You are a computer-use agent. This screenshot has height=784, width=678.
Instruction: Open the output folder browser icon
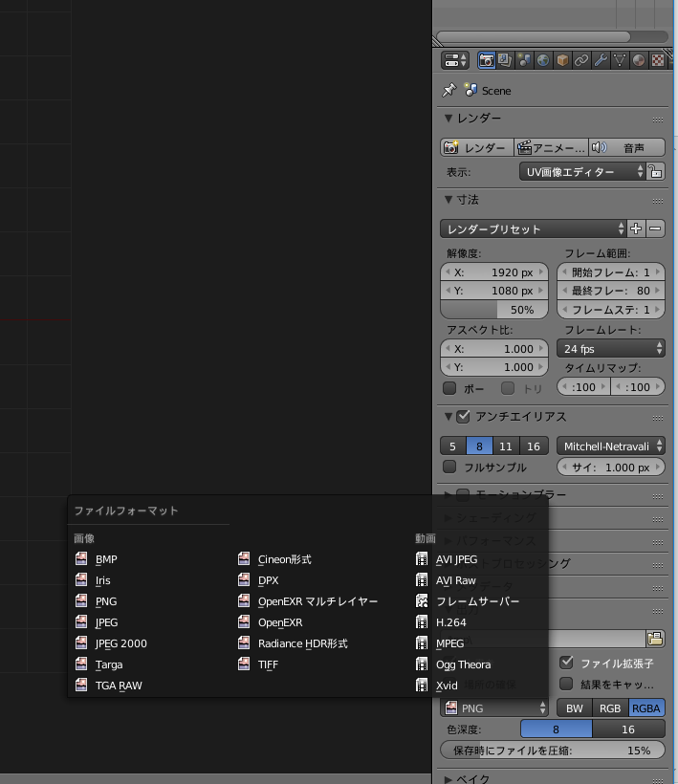pyautogui.click(x=655, y=639)
